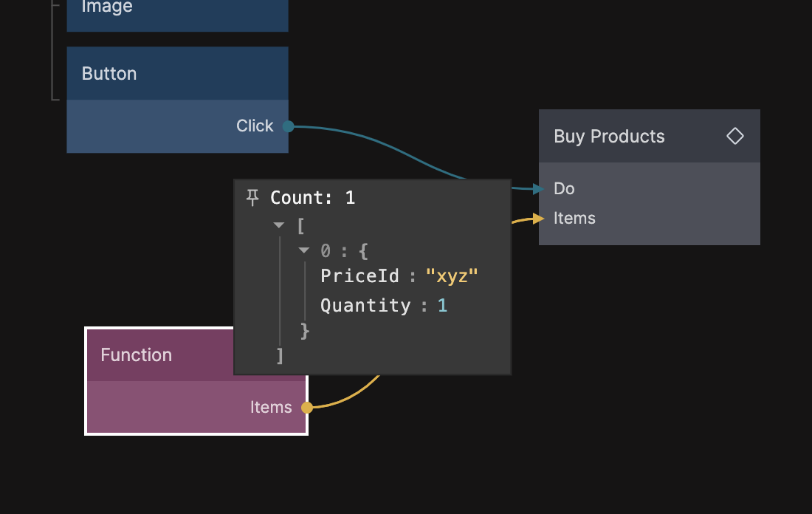Select the Click output port dot
Image resolution: width=812 pixels, height=514 pixels.
point(289,126)
